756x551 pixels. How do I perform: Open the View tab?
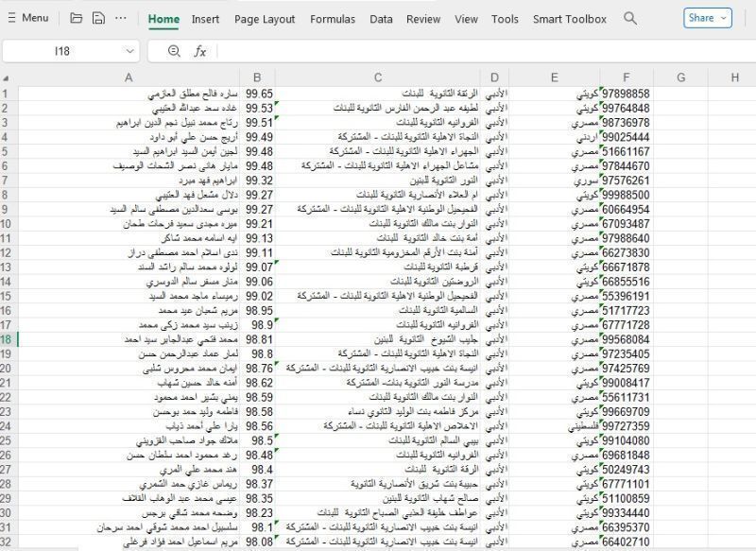tap(466, 19)
